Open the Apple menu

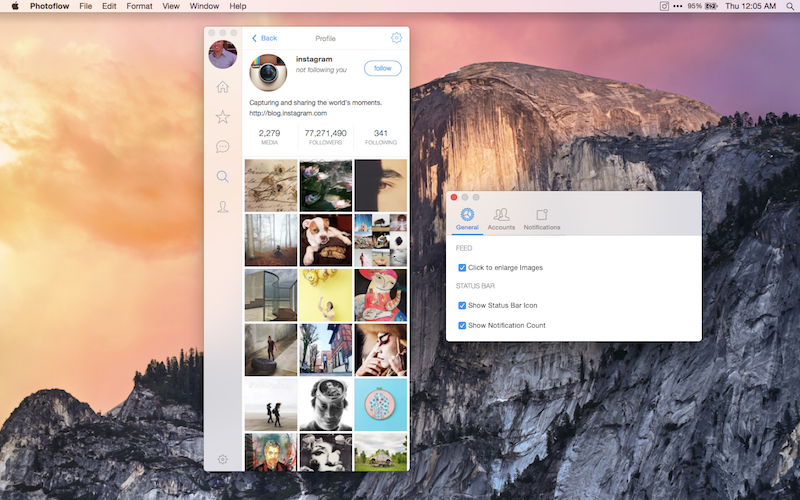pyautogui.click(x=15, y=6)
